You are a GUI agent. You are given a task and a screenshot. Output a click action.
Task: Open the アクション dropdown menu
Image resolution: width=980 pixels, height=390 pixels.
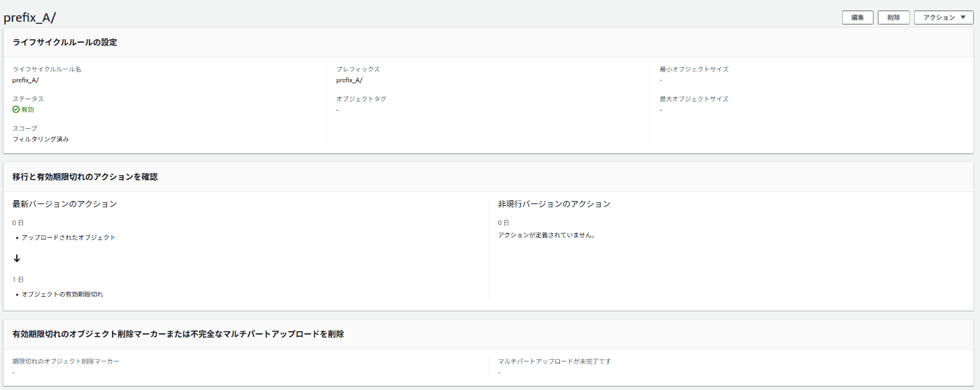[944, 18]
